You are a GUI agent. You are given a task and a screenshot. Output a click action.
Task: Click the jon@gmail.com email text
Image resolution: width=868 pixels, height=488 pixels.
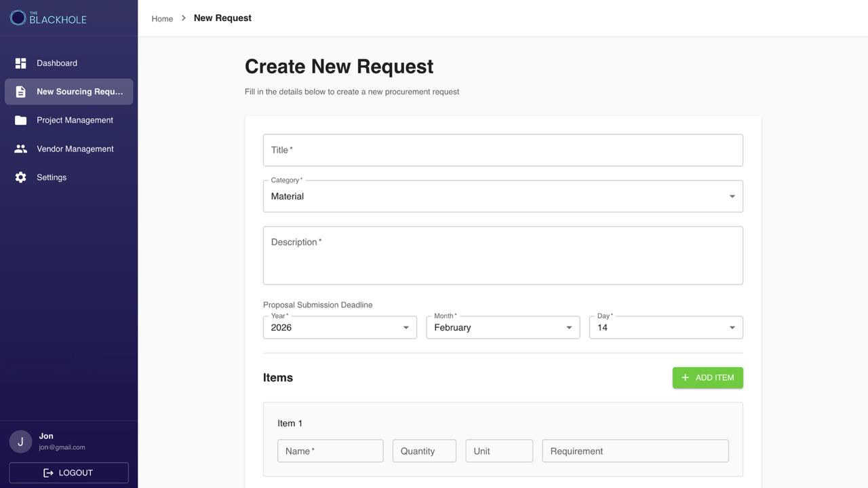click(62, 448)
